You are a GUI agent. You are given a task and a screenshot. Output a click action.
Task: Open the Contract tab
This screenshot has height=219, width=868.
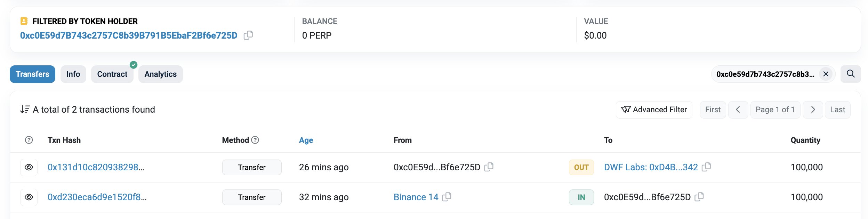[x=112, y=74]
